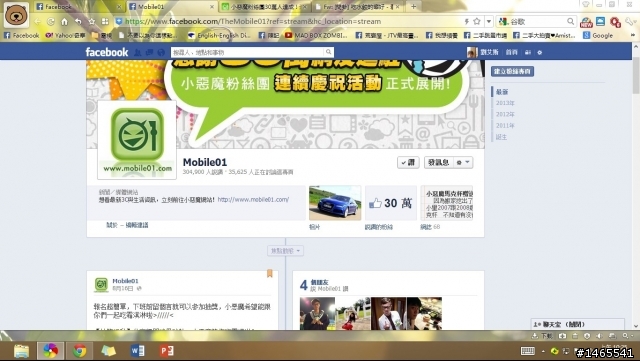This screenshot has height=361, width=640.
Task: Click the Facebook search input field
Action: [247, 52]
